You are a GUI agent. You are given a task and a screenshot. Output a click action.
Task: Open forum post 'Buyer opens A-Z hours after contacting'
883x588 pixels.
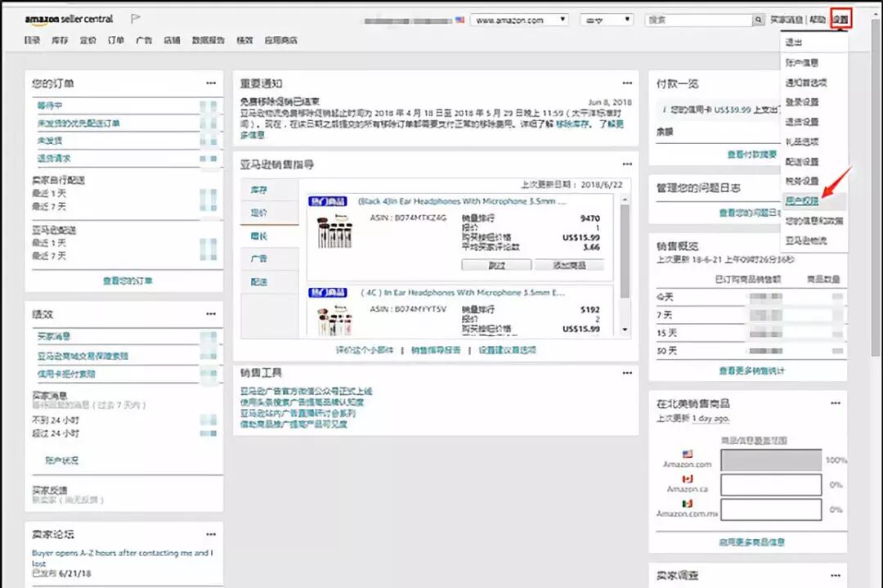(x=122, y=558)
